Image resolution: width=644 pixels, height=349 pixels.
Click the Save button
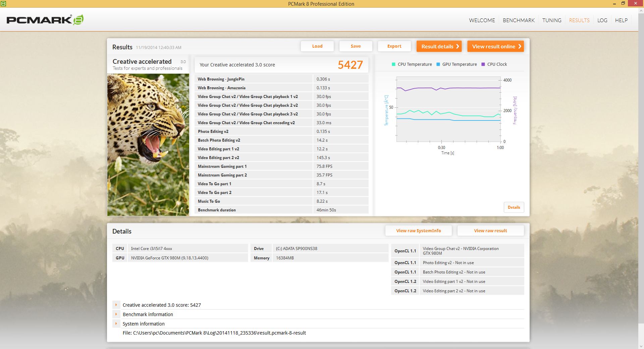click(x=356, y=46)
